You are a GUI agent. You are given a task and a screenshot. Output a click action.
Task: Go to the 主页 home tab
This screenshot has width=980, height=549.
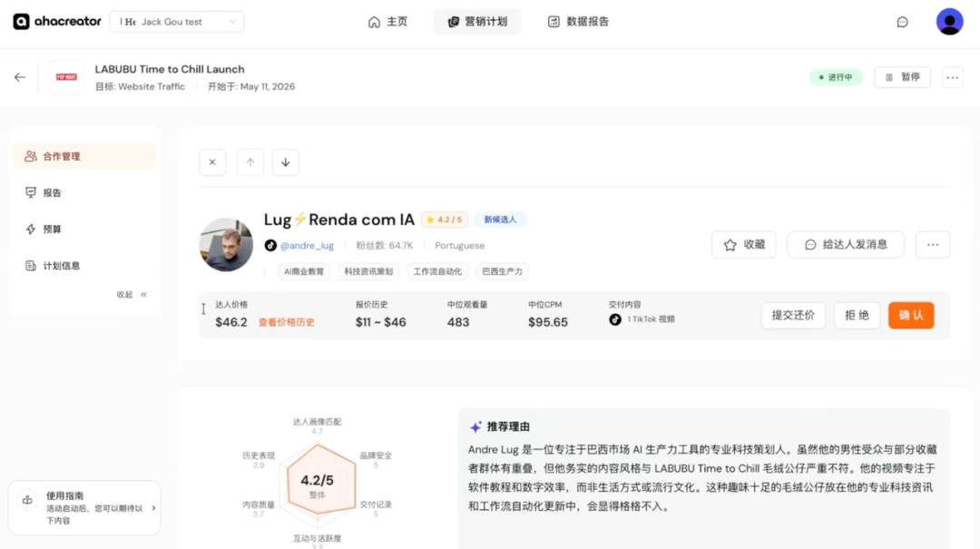pos(387,21)
